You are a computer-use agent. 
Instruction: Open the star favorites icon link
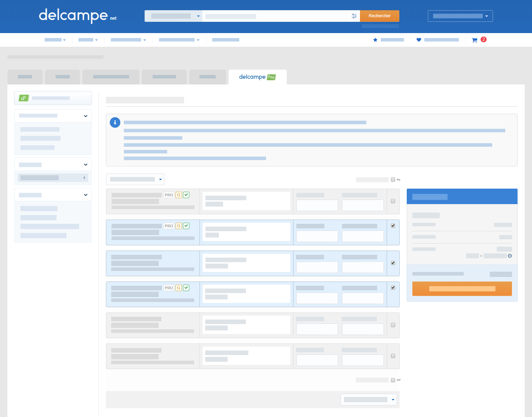pyautogui.click(x=375, y=40)
